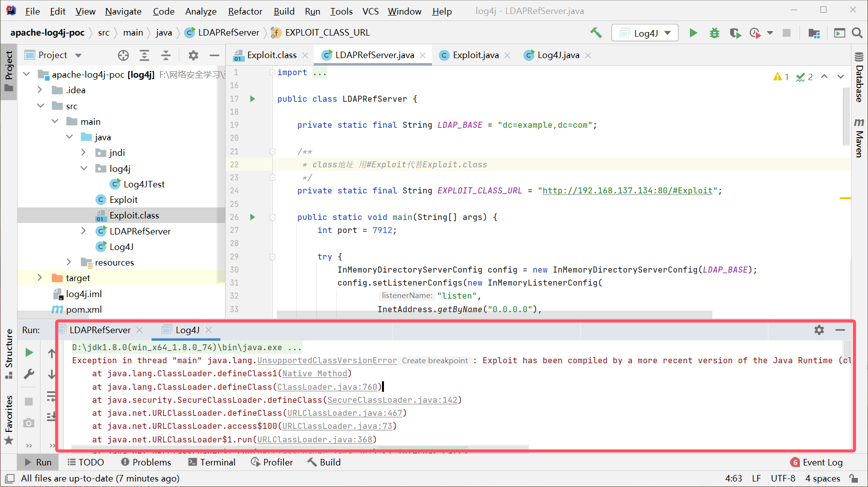The height and width of the screenshot is (487, 868).
Task: Run the Log4J configuration with green play button
Action: pyautogui.click(x=693, y=33)
